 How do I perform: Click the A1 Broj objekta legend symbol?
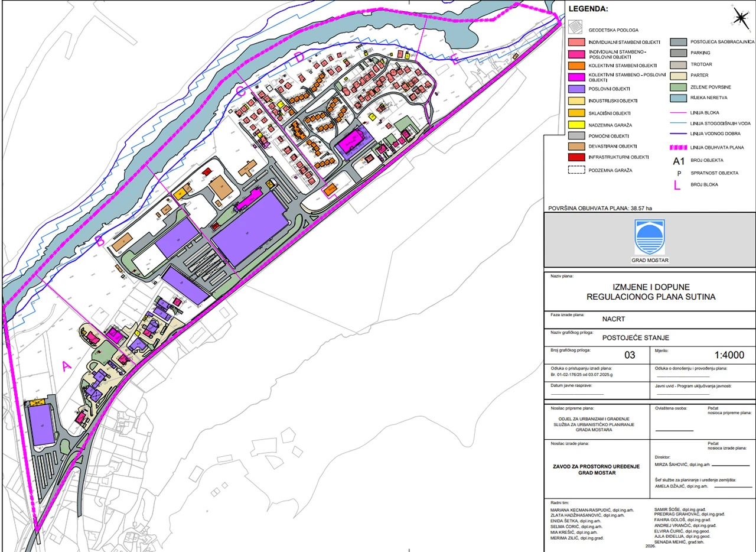coord(679,160)
